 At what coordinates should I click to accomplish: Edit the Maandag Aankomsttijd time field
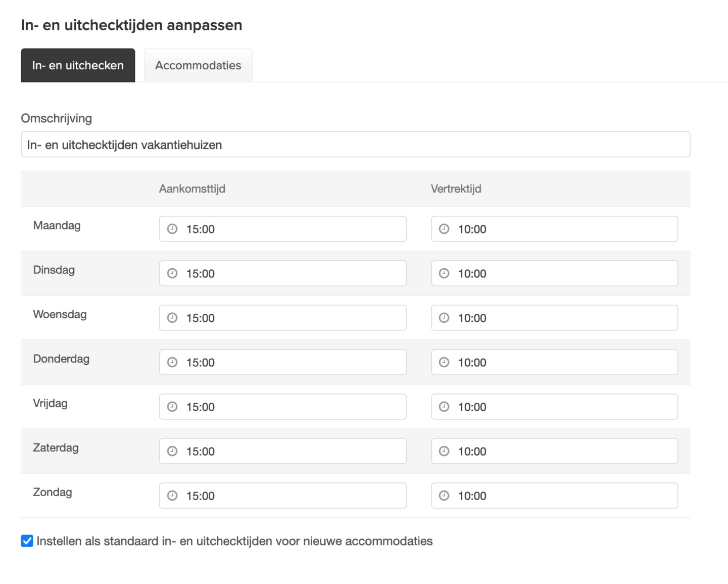[293, 229]
